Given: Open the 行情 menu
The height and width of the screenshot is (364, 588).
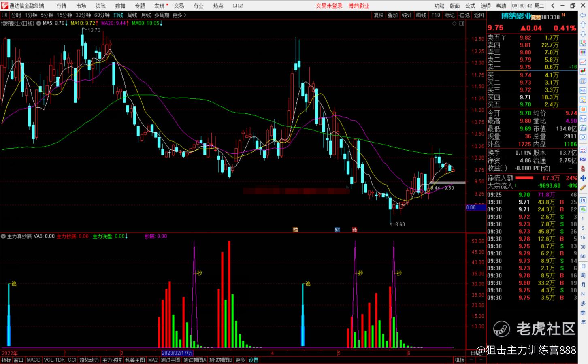Looking at the screenshot, I should click(62, 6).
